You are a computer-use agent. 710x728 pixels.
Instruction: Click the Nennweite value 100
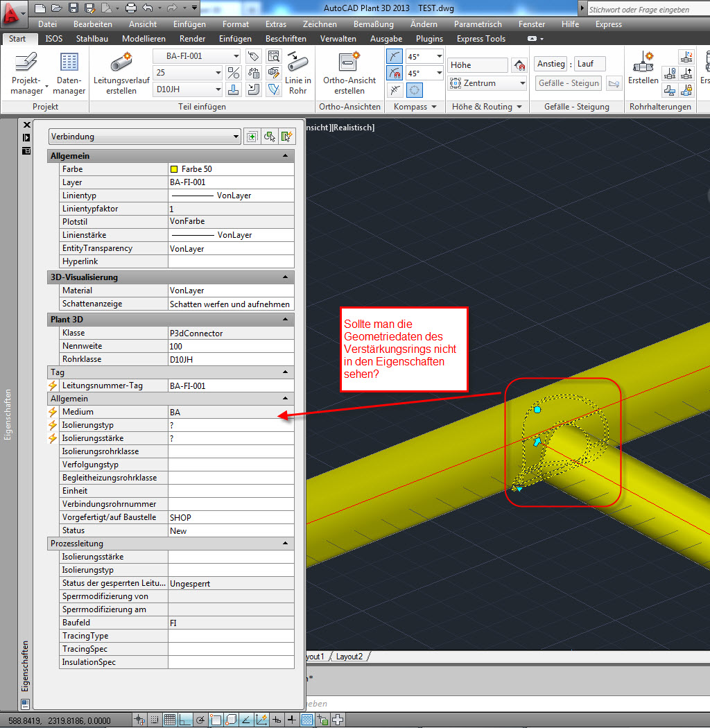231,347
